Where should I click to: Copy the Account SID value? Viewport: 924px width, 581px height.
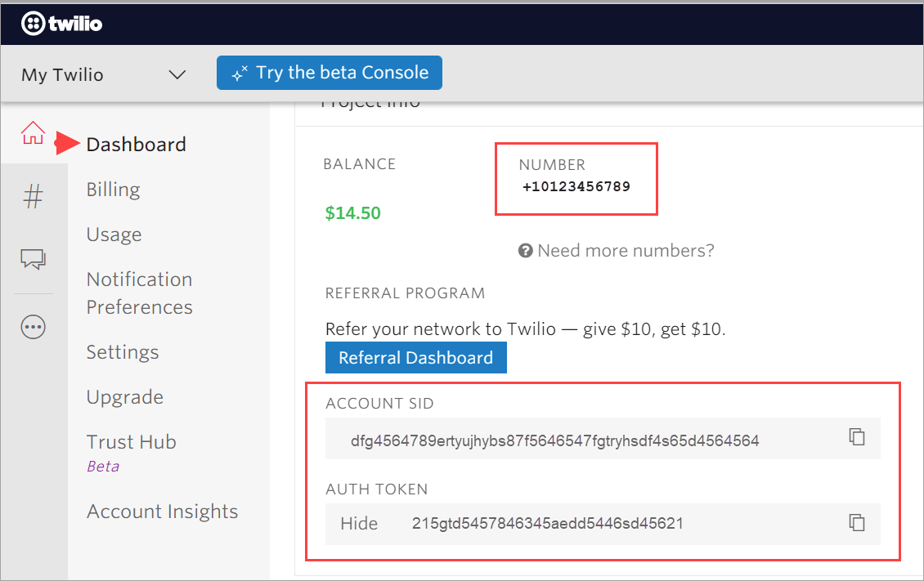click(x=857, y=437)
